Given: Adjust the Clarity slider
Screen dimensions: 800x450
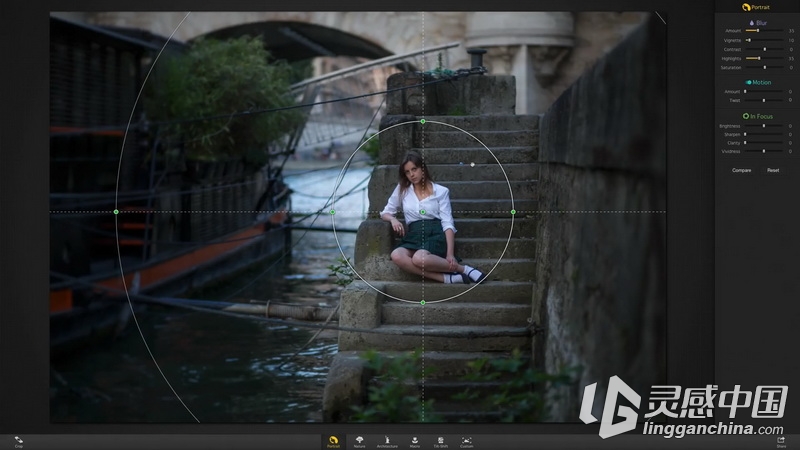Looking at the screenshot, I should (x=764, y=143).
